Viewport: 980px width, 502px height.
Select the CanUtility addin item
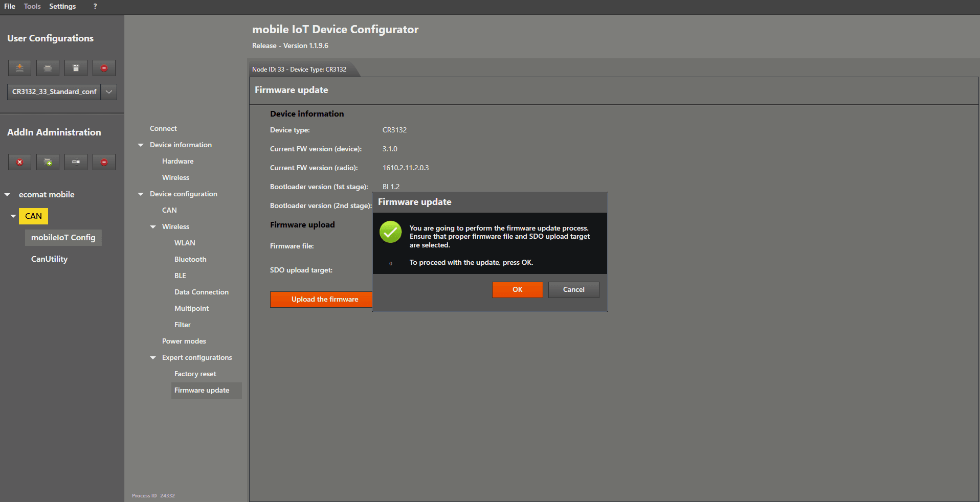tap(49, 259)
